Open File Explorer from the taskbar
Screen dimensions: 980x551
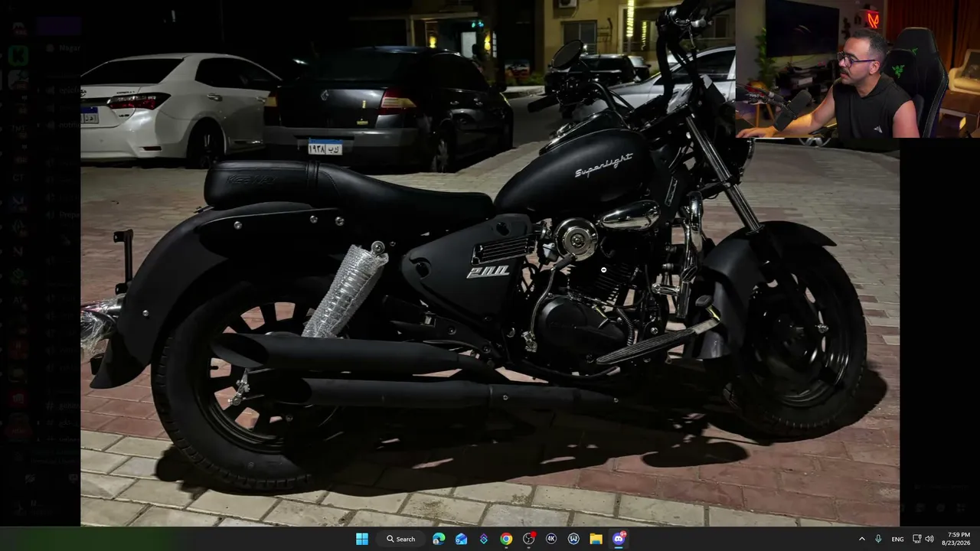[x=596, y=539]
